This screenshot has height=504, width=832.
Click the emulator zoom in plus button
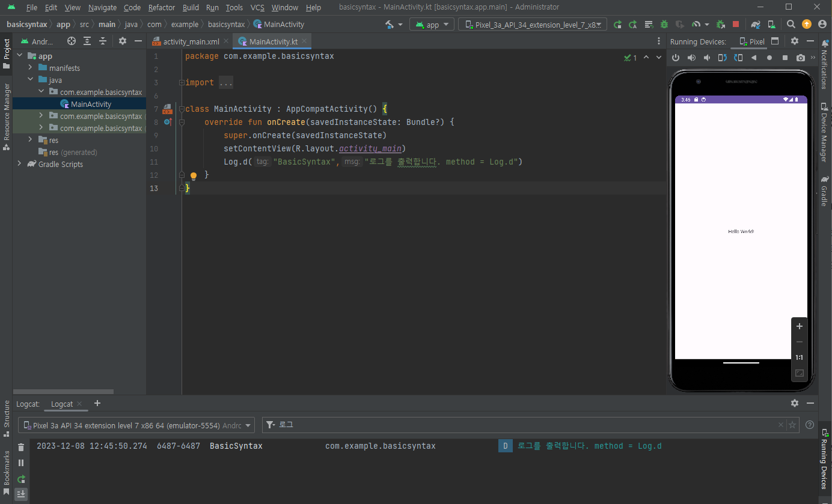pos(799,326)
